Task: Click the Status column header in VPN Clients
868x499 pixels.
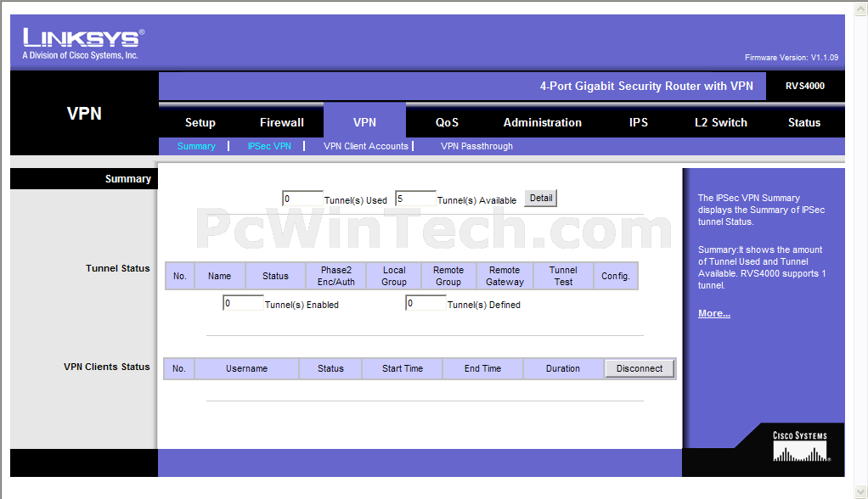Action: pos(330,368)
